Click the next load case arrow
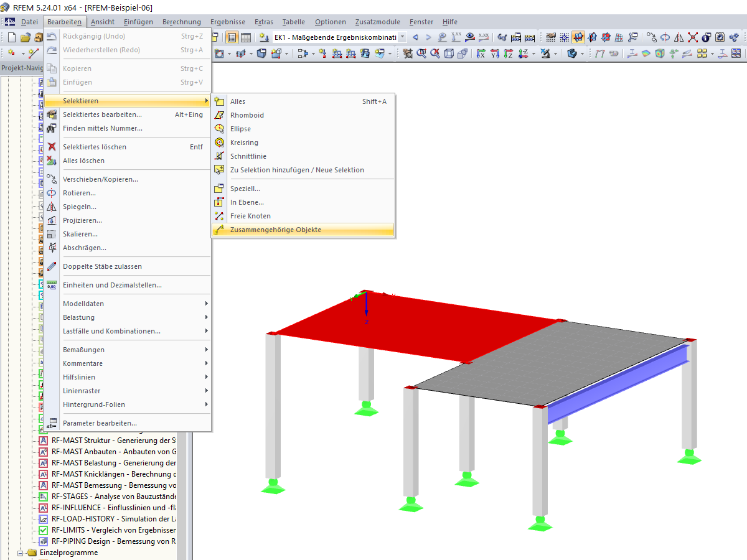This screenshot has width=747, height=560. (428, 37)
